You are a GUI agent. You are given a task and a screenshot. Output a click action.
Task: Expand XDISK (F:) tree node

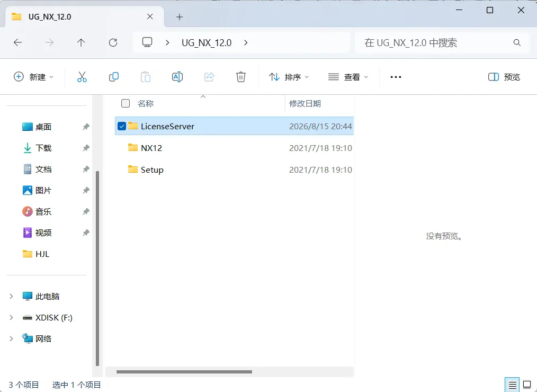pos(11,318)
